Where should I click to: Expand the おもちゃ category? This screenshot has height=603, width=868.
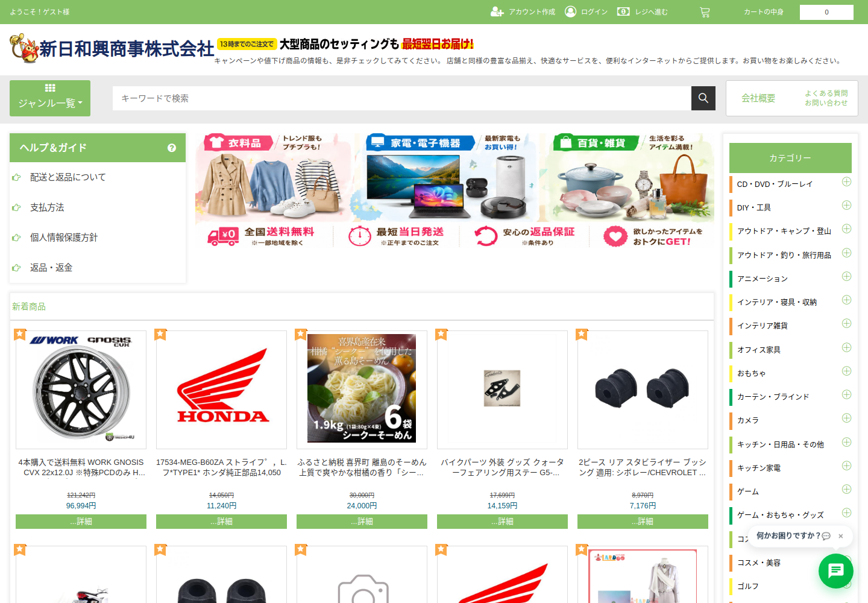point(846,371)
